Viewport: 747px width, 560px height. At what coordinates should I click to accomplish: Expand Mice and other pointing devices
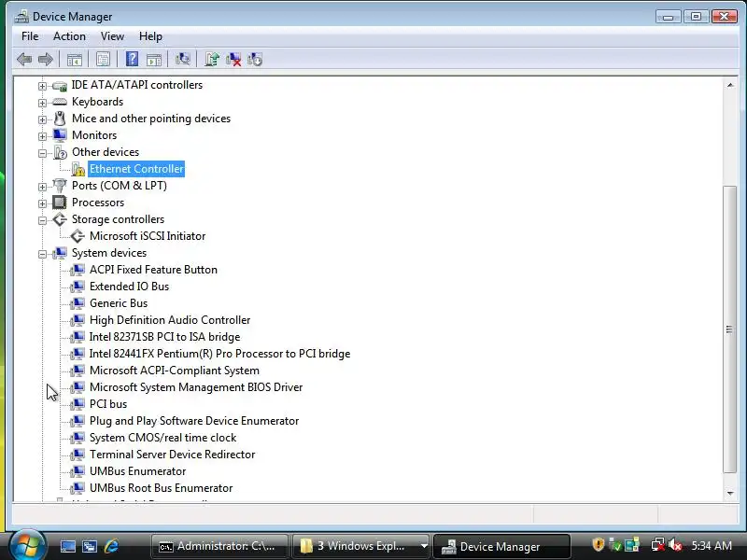coord(42,119)
